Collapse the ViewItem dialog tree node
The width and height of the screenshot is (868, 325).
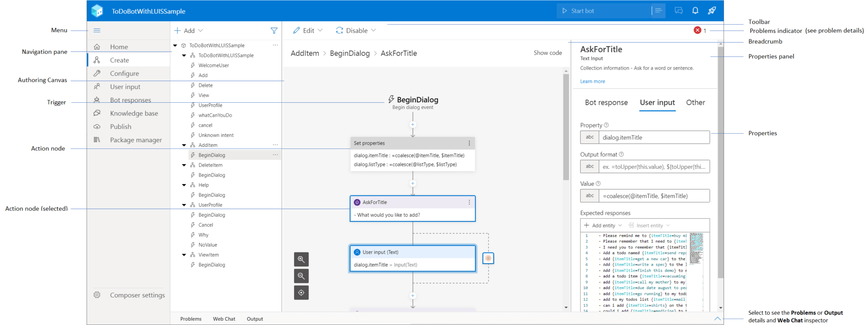coord(184,255)
